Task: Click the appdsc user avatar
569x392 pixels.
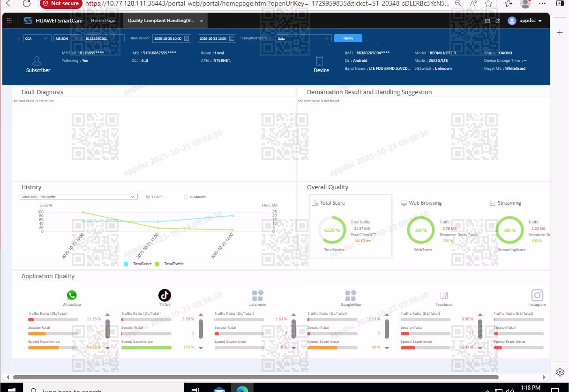Action: 512,21
